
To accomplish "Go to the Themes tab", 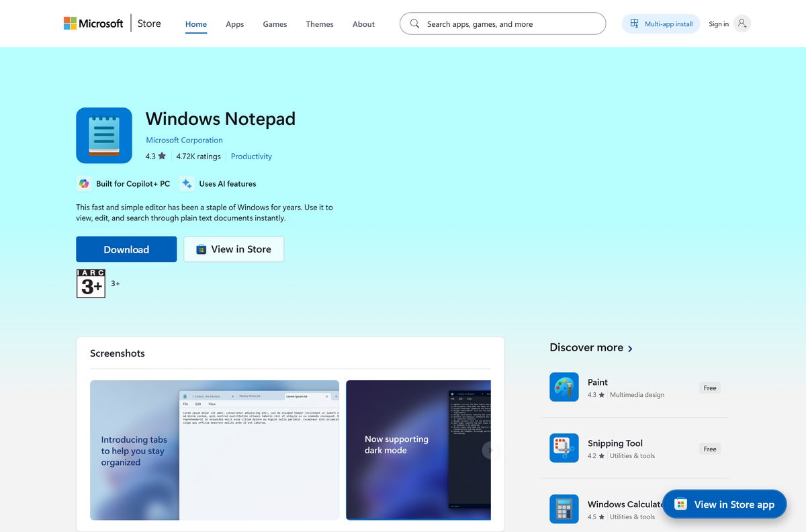I will tap(320, 24).
